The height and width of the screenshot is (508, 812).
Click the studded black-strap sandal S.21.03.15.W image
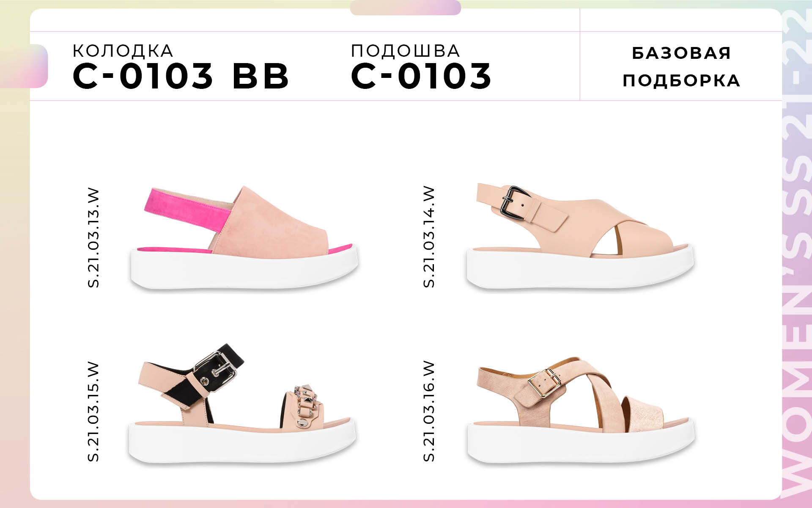tap(243, 404)
